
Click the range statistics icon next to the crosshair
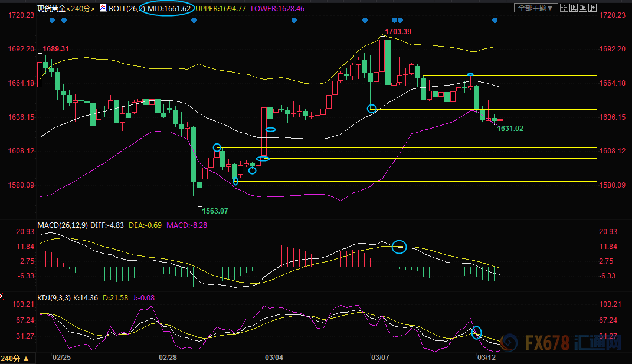tap(574, 8)
